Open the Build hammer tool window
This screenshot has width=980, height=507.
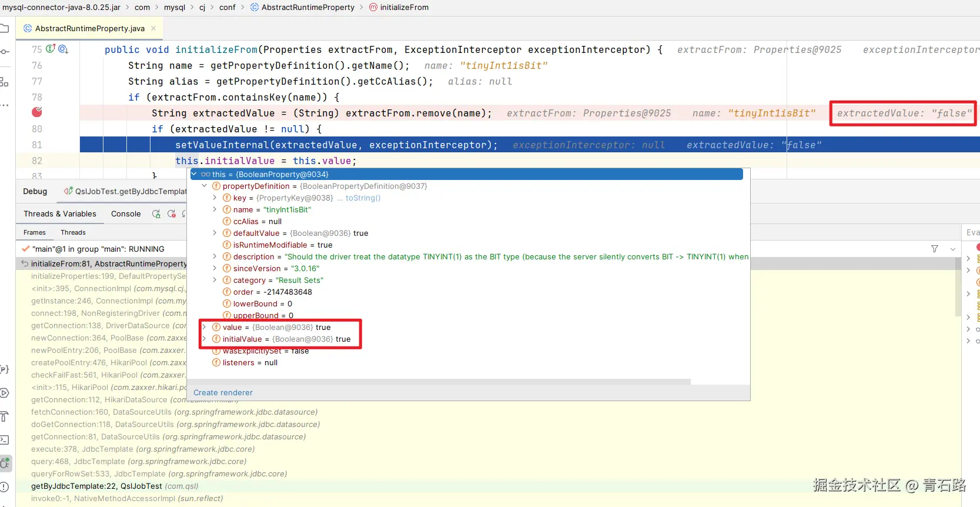[x=4, y=416]
